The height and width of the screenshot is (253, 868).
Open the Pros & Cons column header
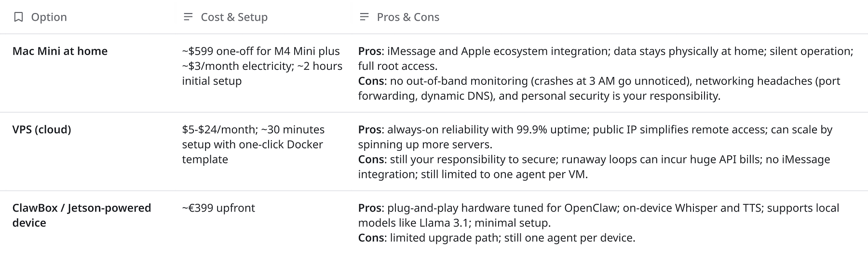pos(408,17)
